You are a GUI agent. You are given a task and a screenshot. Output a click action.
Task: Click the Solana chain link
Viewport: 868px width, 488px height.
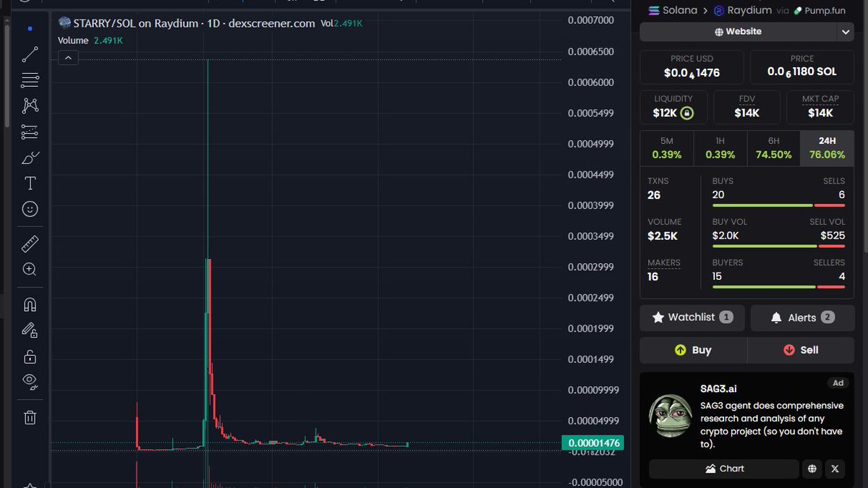pos(673,11)
